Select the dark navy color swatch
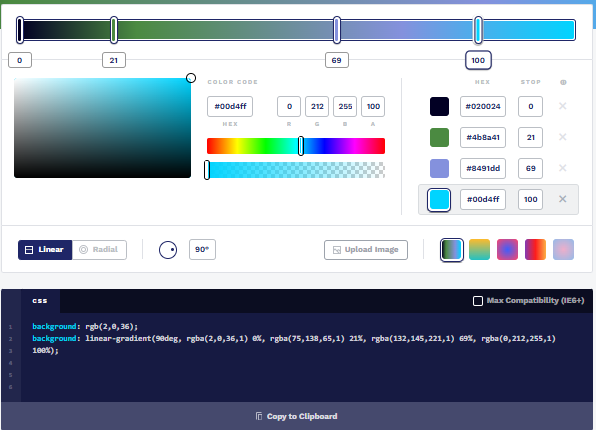Screen dimensions: 596x430 coord(439,106)
